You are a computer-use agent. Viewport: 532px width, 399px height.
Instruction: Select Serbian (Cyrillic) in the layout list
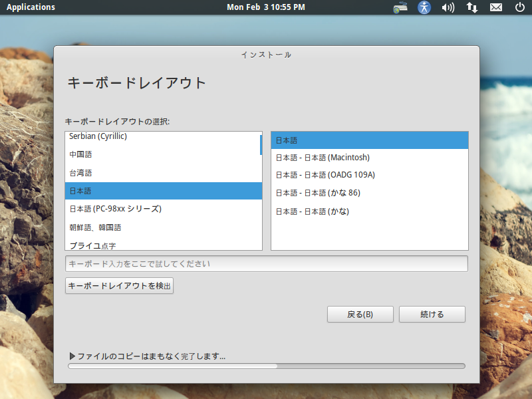click(163, 136)
